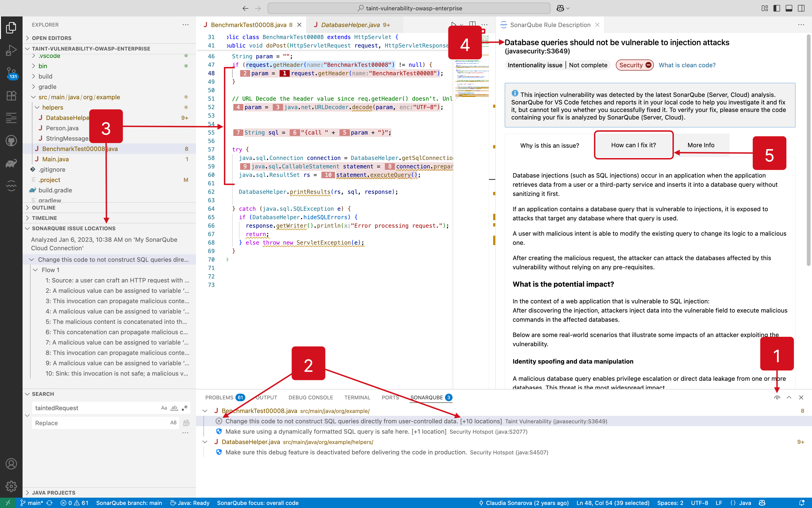Click the main* git branch status item
The width and height of the screenshot is (812, 508).
[x=31, y=503]
